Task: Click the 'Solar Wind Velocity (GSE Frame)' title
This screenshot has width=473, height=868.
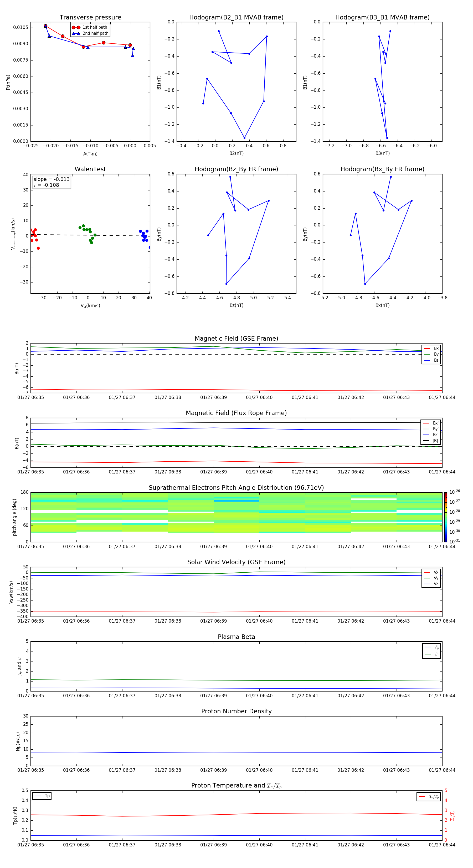Action: coord(236,562)
